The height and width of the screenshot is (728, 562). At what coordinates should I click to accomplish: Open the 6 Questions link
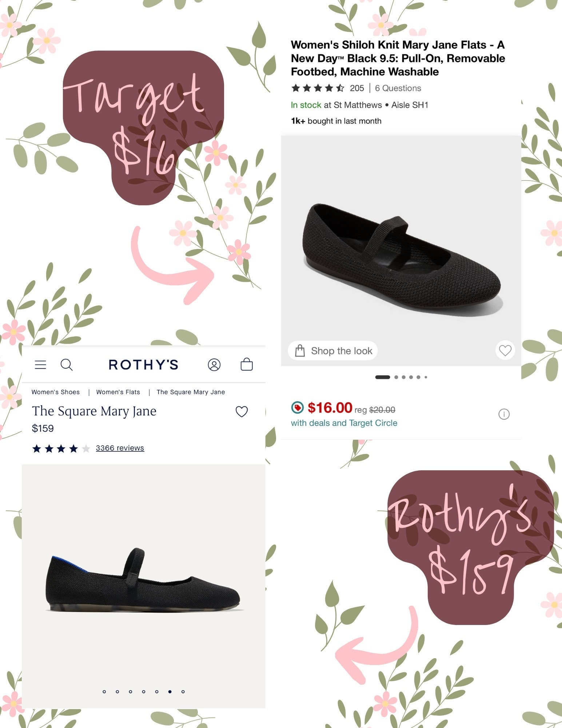coord(398,88)
